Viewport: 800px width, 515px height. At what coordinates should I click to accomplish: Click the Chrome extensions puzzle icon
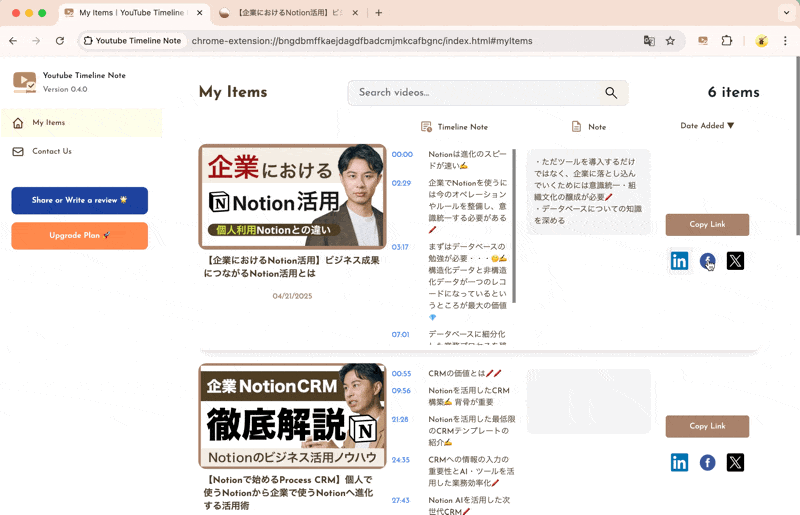point(727,41)
